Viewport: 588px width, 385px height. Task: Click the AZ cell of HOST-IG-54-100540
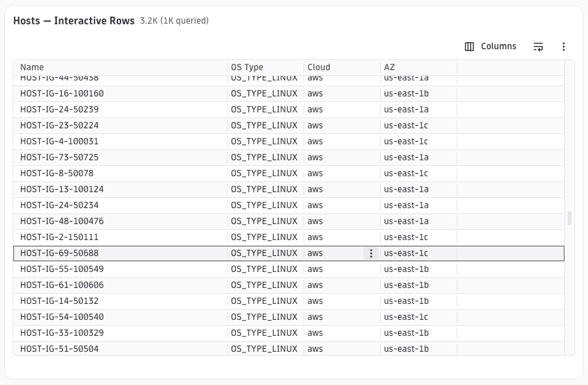click(418, 317)
